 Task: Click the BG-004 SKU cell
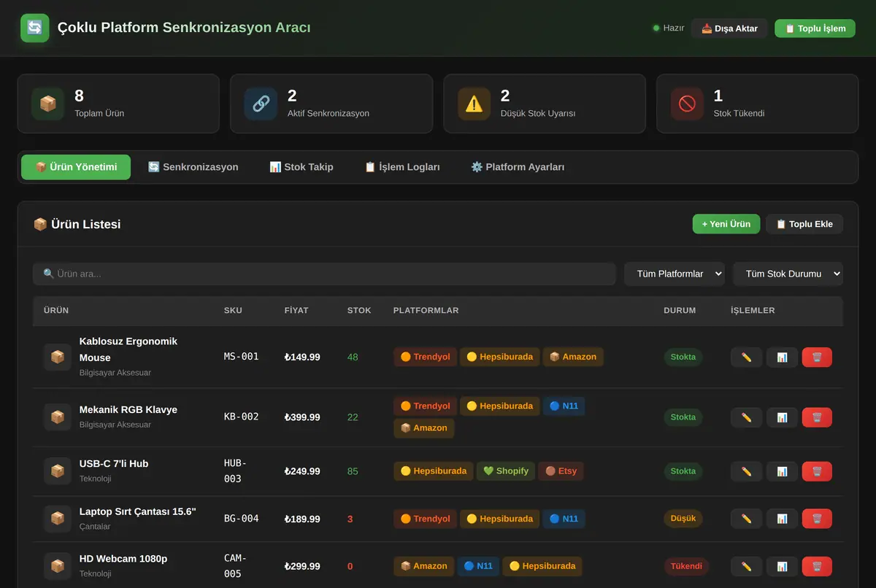point(241,519)
